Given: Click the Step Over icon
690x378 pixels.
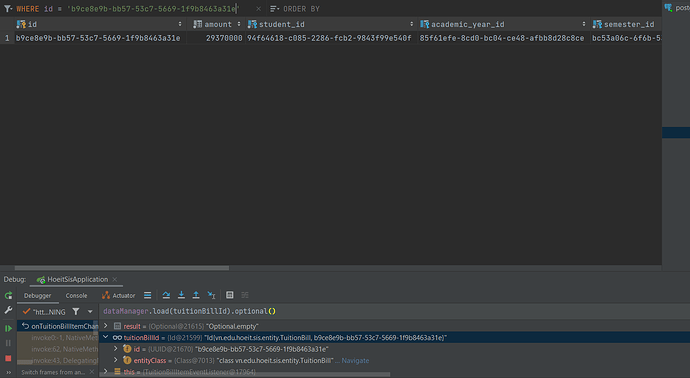Looking at the screenshot, I should 166,295.
